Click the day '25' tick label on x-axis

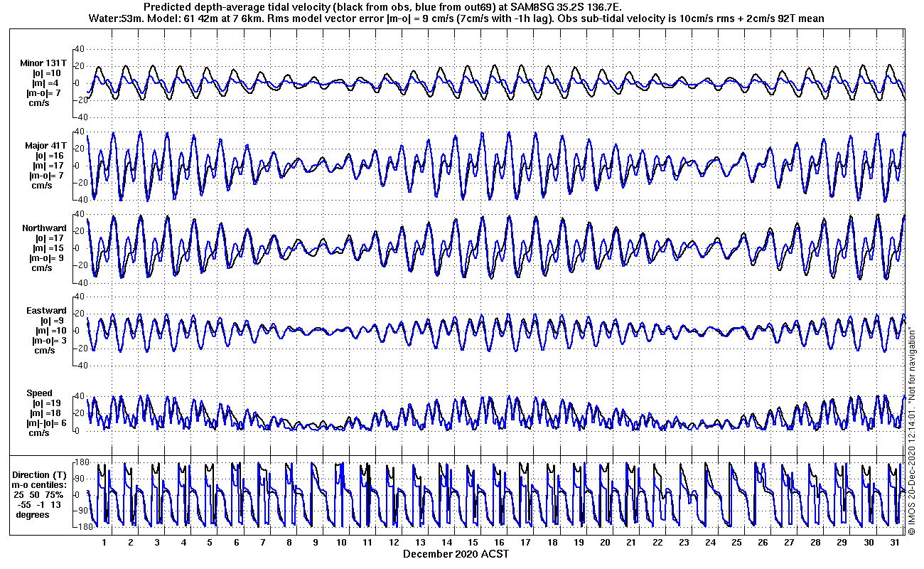736,542
